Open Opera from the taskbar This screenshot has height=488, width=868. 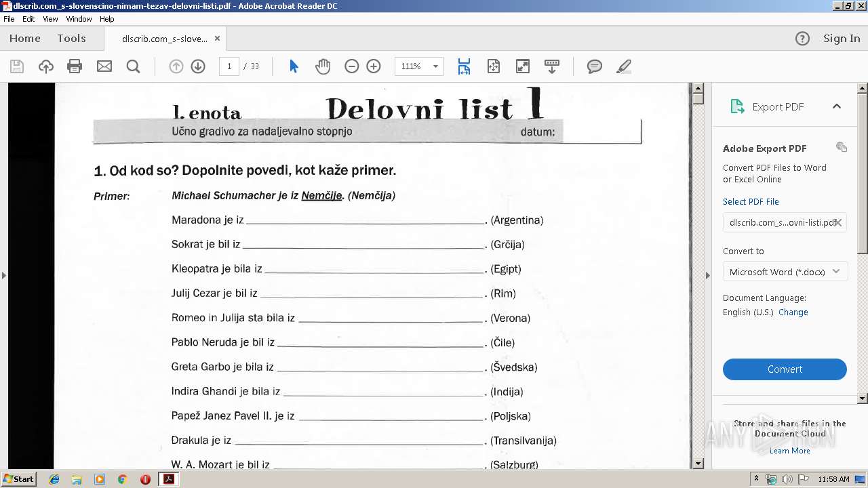pos(145,479)
